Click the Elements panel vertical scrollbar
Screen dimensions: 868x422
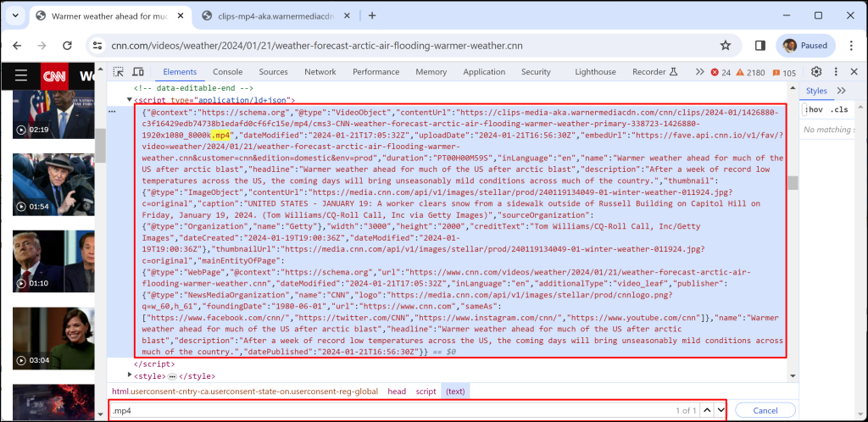pyautogui.click(x=793, y=182)
